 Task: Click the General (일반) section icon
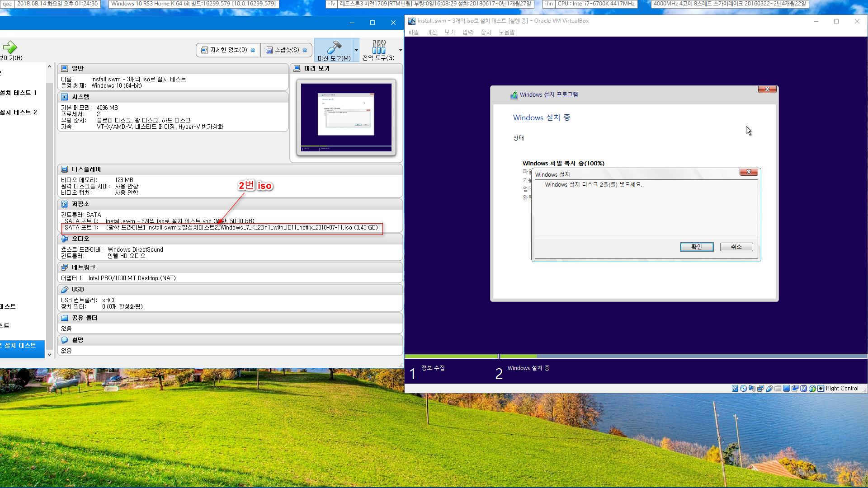tap(65, 68)
